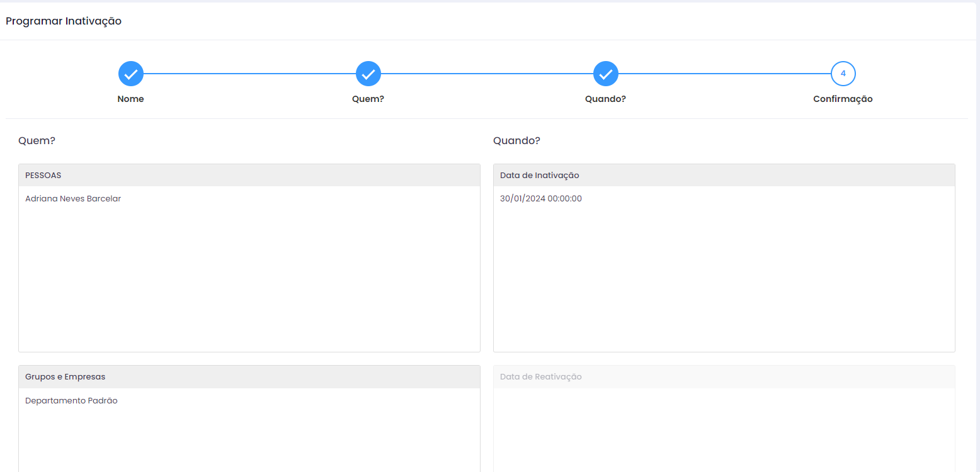Click the Quando? section heading above Data de Inativação
Screen dimensions: 980x472
(516, 141)
